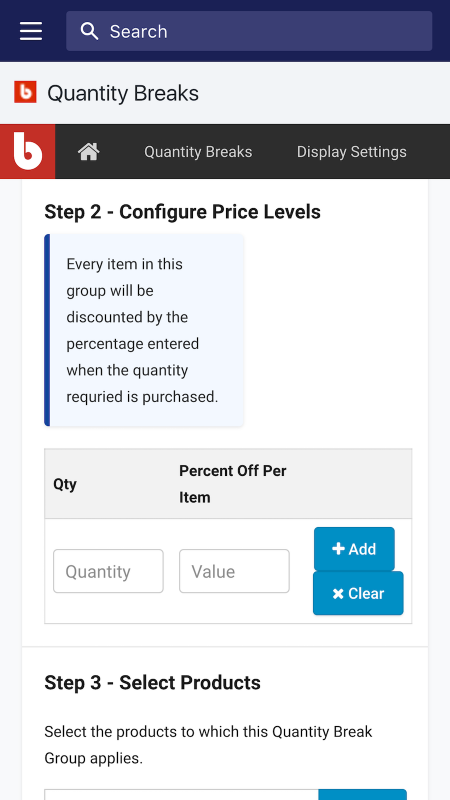This screenshot has width=450, height=800.
Task: Click into the Quantity input box
Action: 108,571
